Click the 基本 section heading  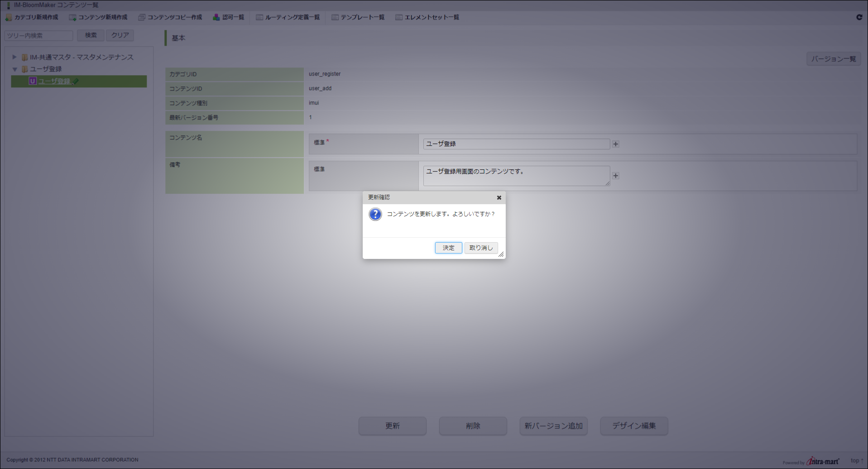coord(178,38)
